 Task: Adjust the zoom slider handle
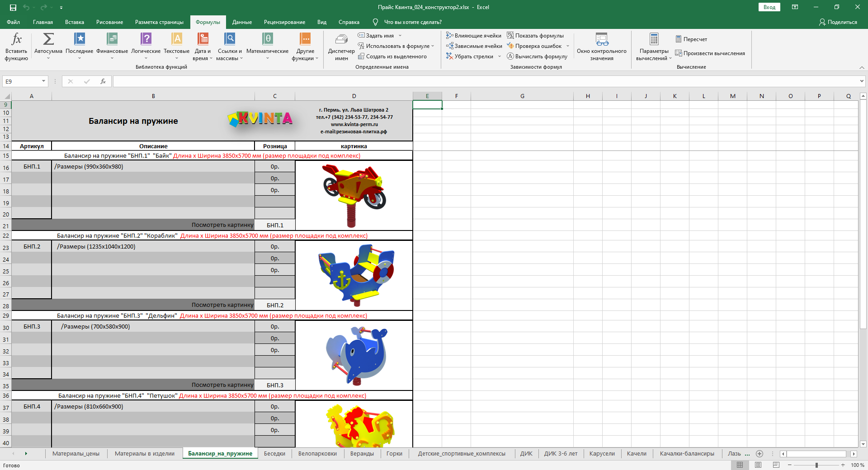816,465
